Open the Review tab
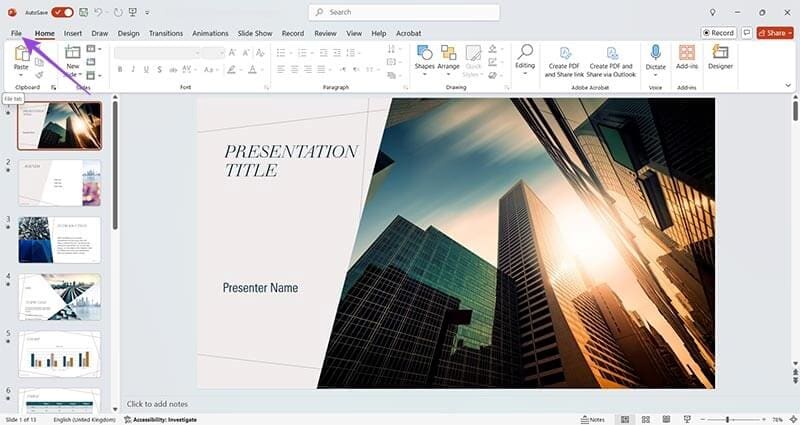800x425 pixels. pyautogui.click(x=325, y=33)
